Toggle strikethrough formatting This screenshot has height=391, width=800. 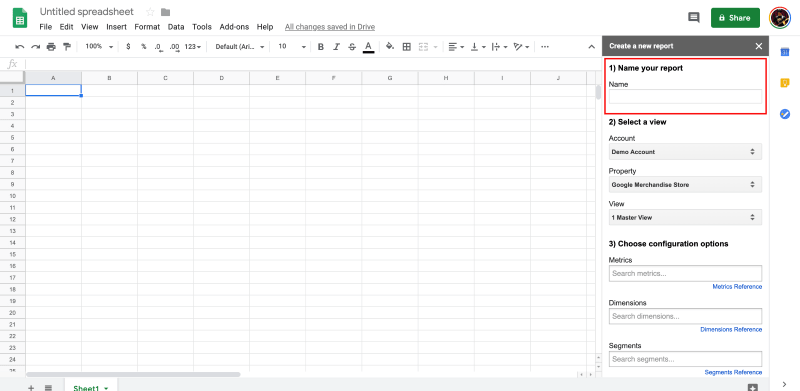(352, 47)
